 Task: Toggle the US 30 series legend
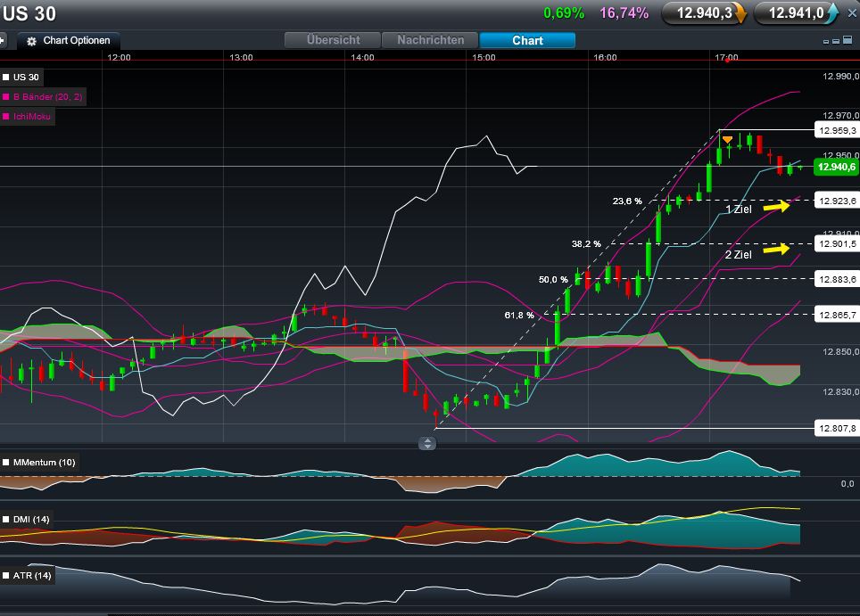tap(21, 78)
